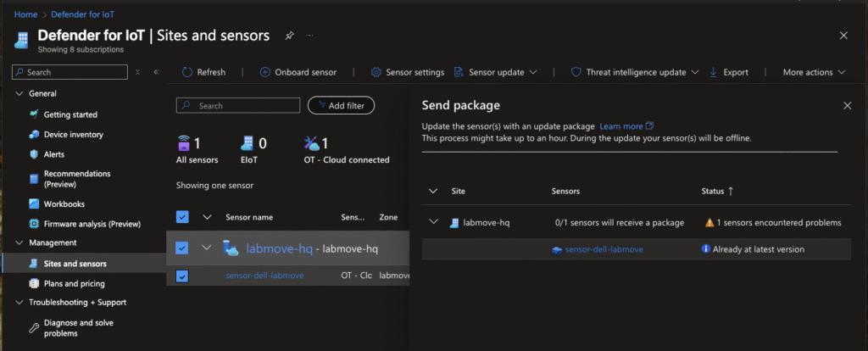
Task: Click the Sensor name column header
Action: [249, 217]
